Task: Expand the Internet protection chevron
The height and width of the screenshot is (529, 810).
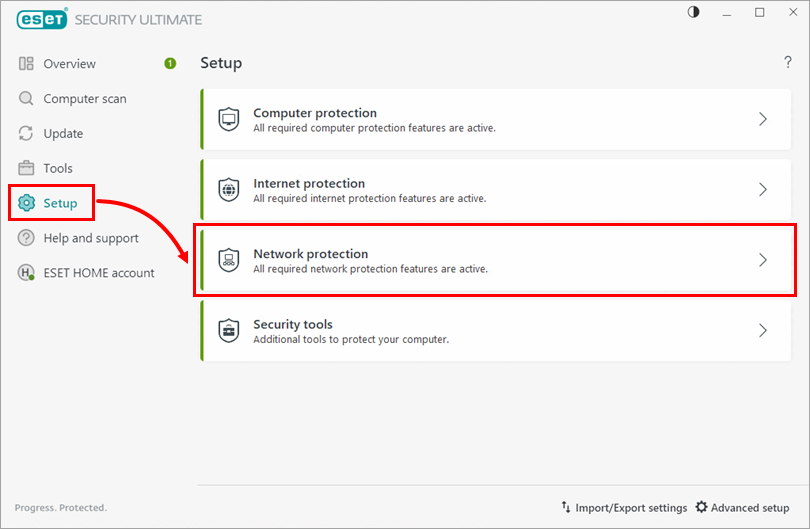Action: pyautogui.click(x=763, y=190)
